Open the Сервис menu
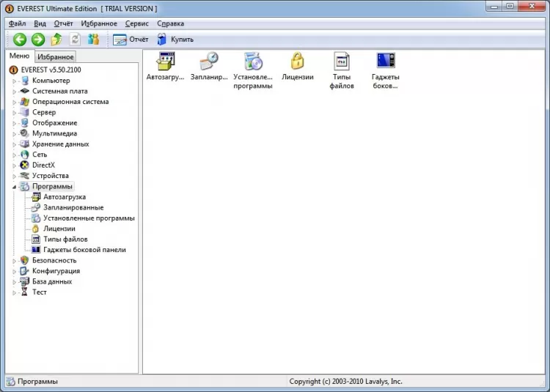The height and width of the screenshot is (392, 550). 137,23
